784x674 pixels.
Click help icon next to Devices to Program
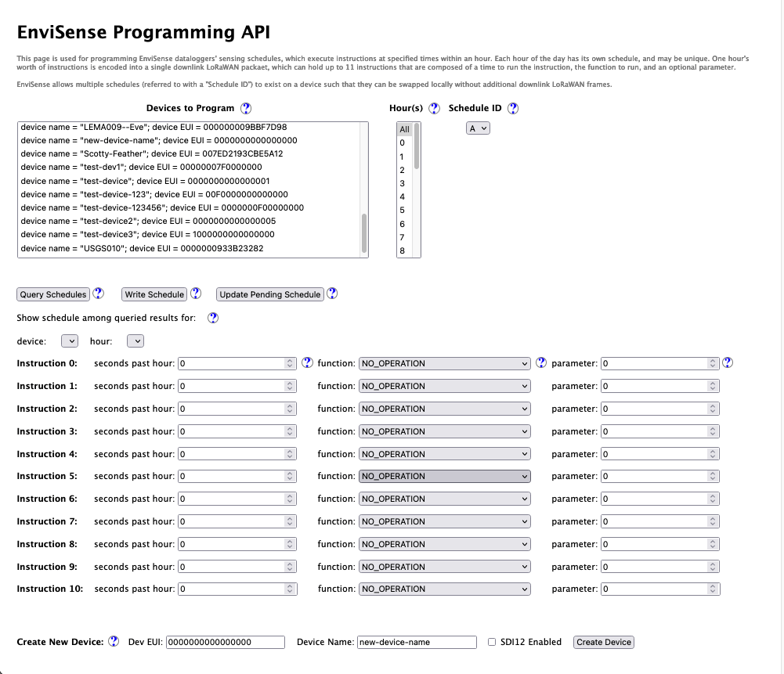coord(246,108)
